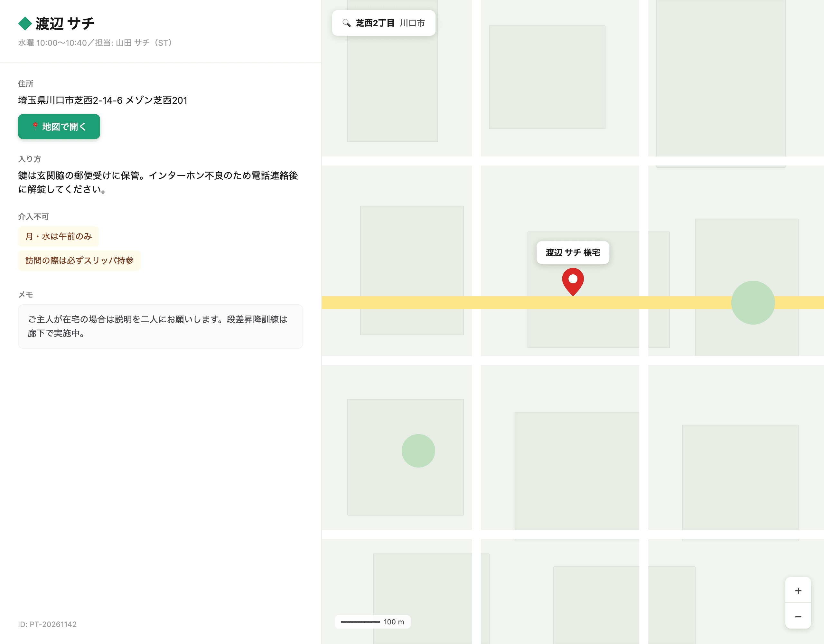824x644 pixels.
Task: Click the 介入不可 section label
Action: tap(33, 217)
